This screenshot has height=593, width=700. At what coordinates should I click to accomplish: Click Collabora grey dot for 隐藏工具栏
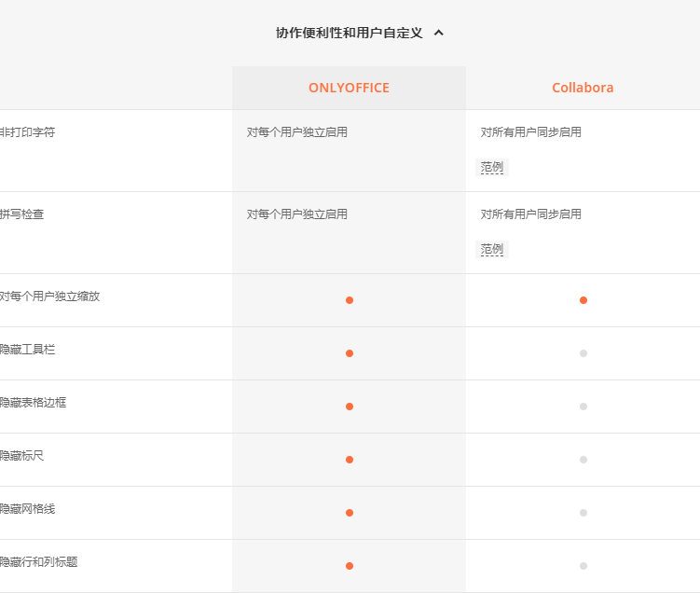point(583,353)
